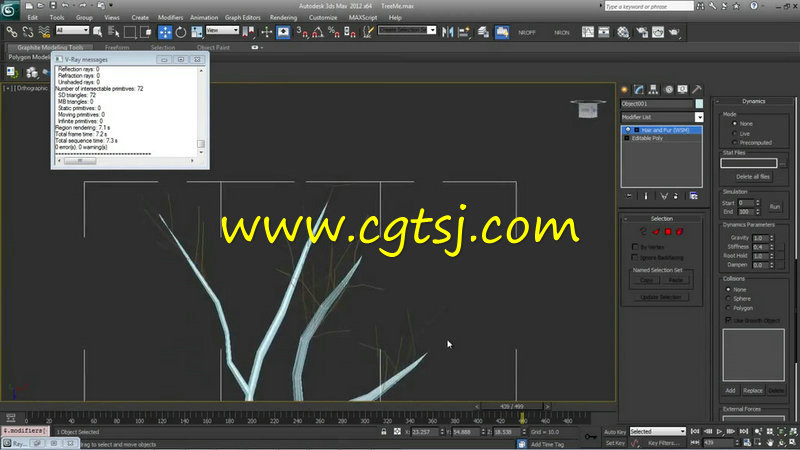Click the Unlink Selection icon
800x450 pixels.
click(x=28, y=32)
